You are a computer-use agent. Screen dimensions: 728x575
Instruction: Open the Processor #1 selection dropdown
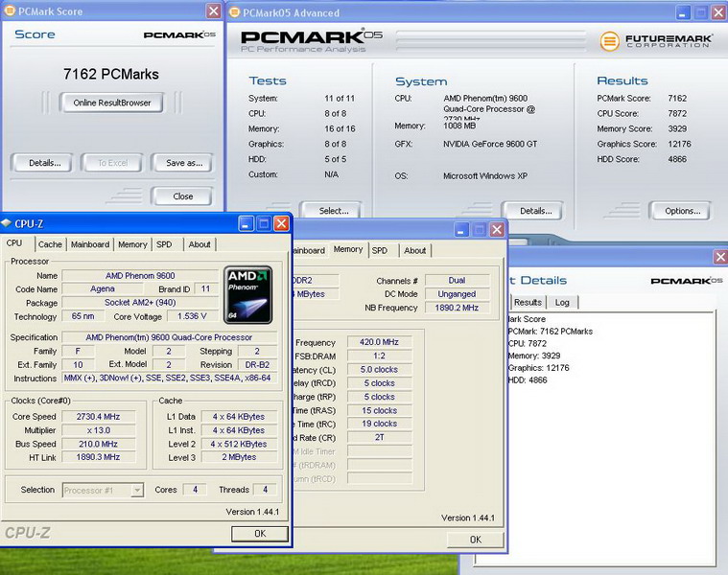[137, 490]
